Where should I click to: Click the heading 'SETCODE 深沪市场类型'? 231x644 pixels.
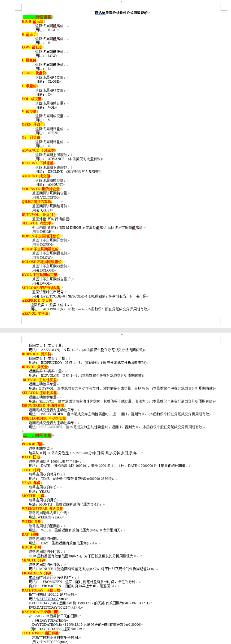41,288
